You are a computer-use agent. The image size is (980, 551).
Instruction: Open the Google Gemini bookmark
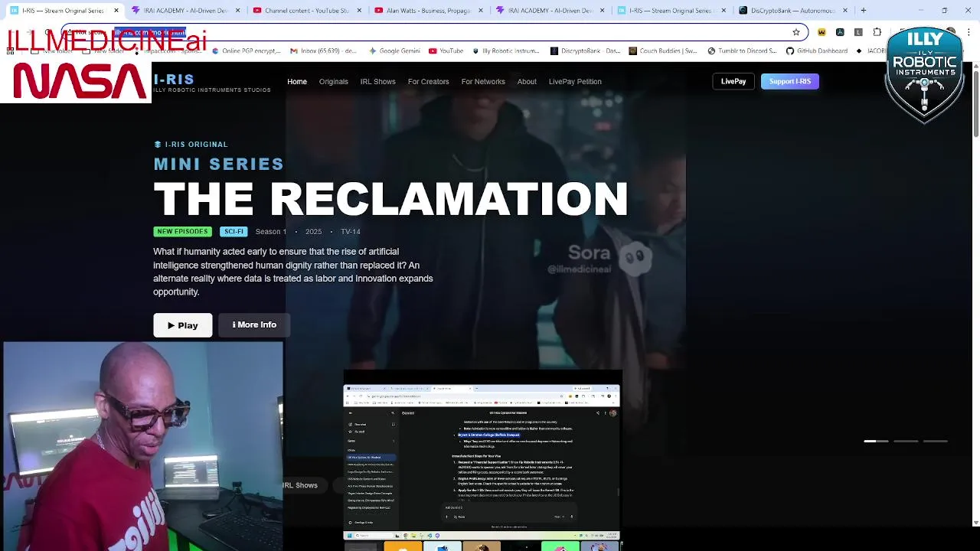point(395,51)
